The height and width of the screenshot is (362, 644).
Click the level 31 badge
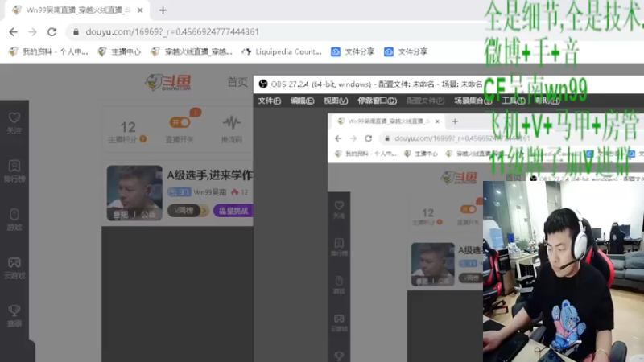click(179, 192)
